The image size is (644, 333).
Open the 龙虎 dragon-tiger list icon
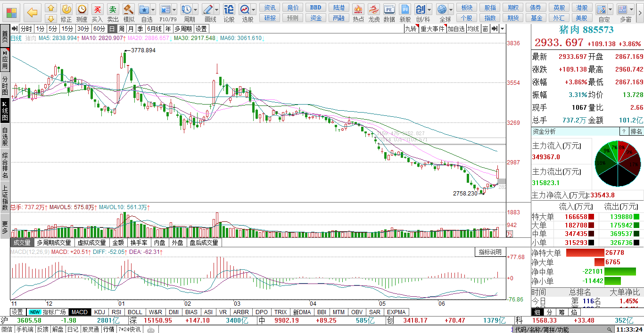pos(374,13)
